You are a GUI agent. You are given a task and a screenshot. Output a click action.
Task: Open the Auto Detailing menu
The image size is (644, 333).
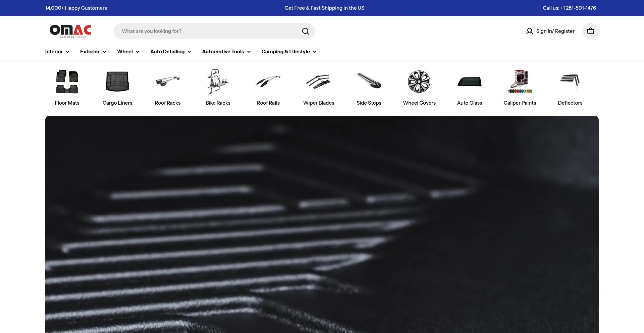pyautogui.click(x=170, y=52)
